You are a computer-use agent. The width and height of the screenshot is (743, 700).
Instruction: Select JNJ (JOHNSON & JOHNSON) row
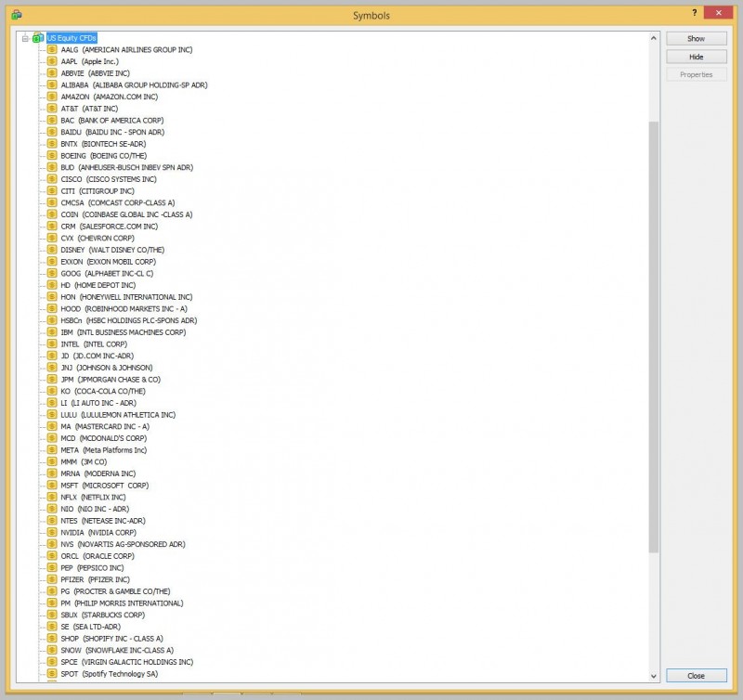pyautogui.click(x=107, y=368)
